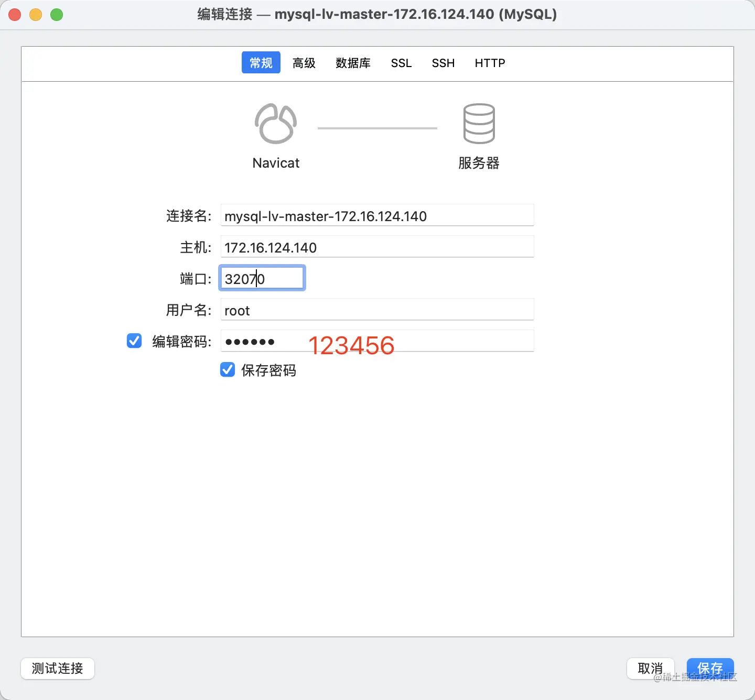Image resolution: width=755 pixels, height=700 pixels.
Task: Click the Navicat logo icon
Action: [x=276, y=124]
